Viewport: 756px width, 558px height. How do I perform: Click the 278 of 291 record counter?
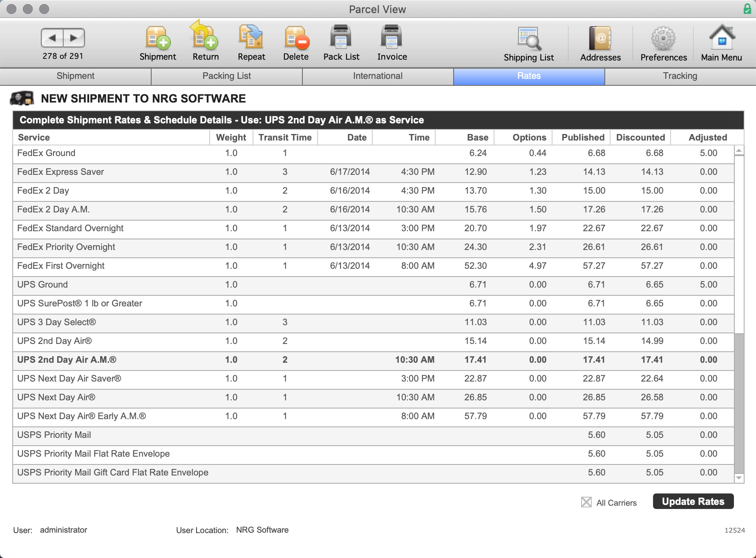[x=63, y=56]
